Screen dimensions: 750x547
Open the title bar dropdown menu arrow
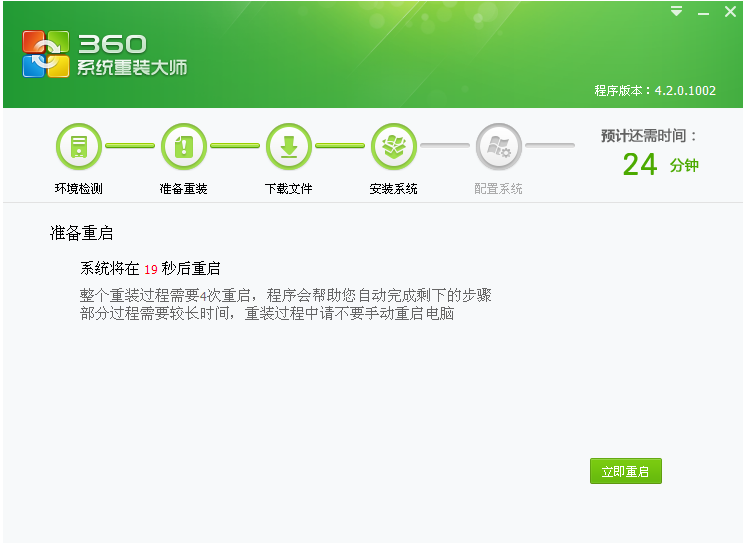[x=677, y=12]
